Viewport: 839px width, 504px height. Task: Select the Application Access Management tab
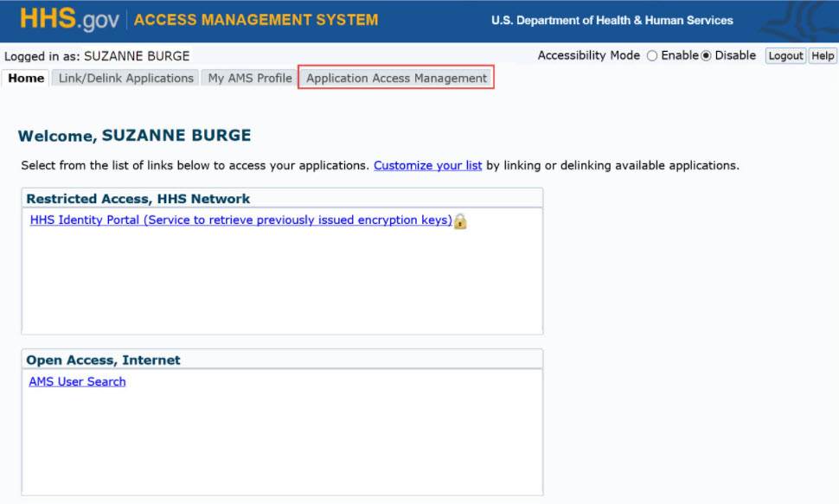pyautogui.click(x=396, y=78)
